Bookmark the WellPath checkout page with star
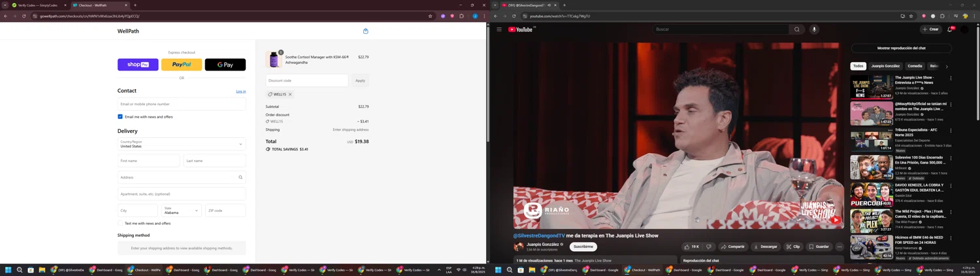The height and width of the screenshot is (276, 980). coord(430,16)
